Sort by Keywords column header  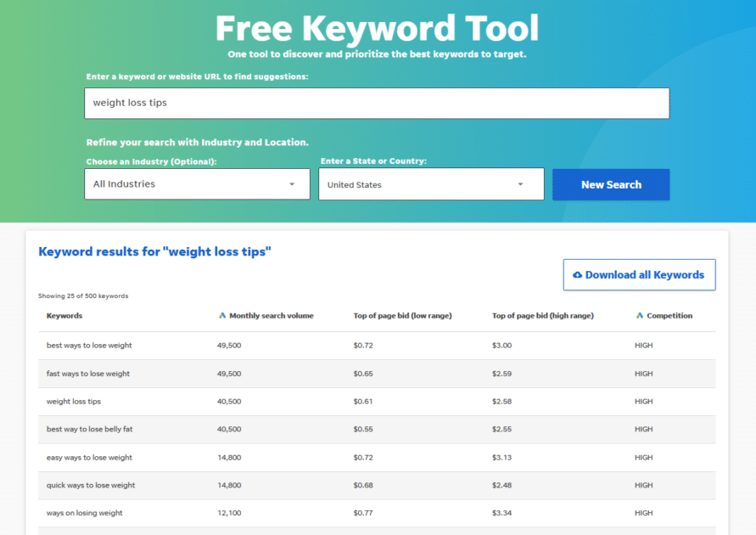pos(64,316)
